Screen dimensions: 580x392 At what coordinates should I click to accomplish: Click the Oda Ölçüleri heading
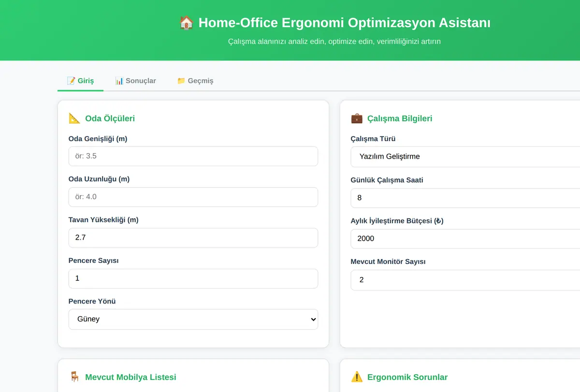110,118
